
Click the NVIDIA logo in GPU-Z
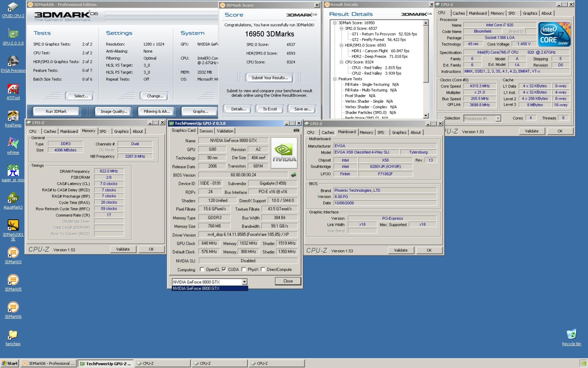coord(284,153)
